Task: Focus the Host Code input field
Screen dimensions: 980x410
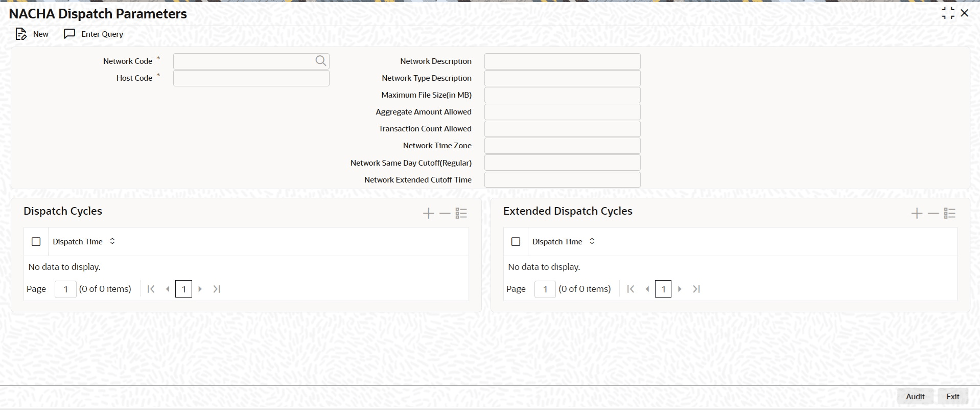Action: [x=251, y=78]
